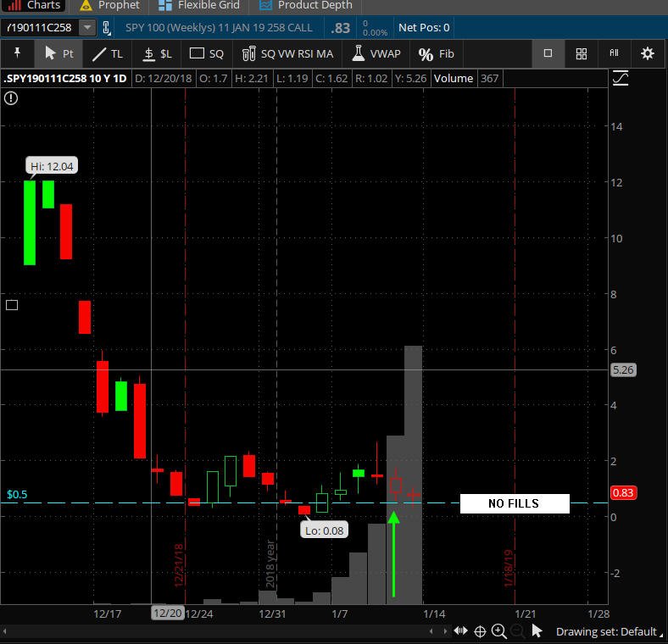Click the symbol input field .SPY190111C258

[x=41, y=28]
